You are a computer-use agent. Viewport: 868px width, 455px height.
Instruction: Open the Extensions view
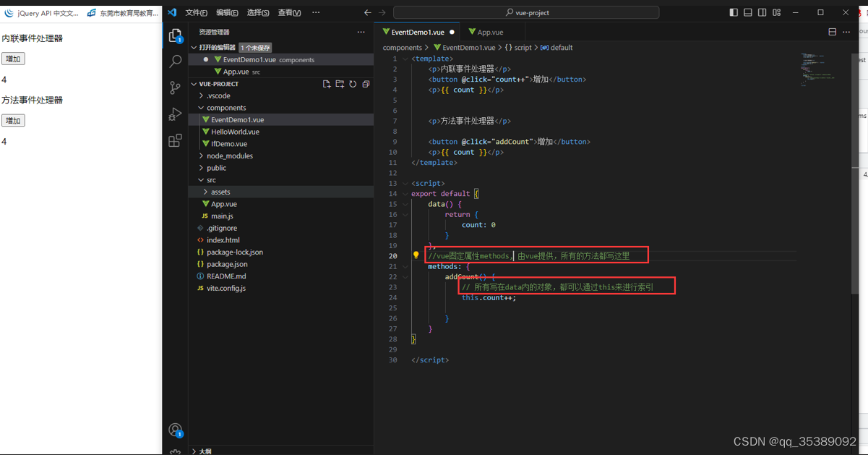(175, 140)
